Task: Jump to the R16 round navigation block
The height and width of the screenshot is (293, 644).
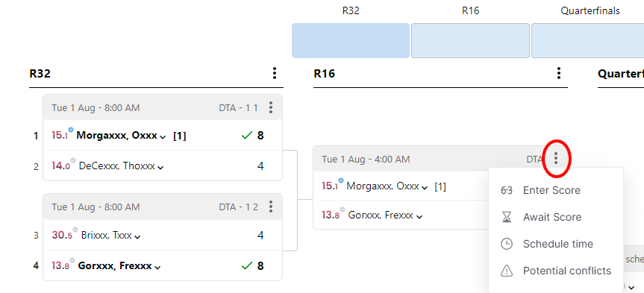Action: (470, 40)
